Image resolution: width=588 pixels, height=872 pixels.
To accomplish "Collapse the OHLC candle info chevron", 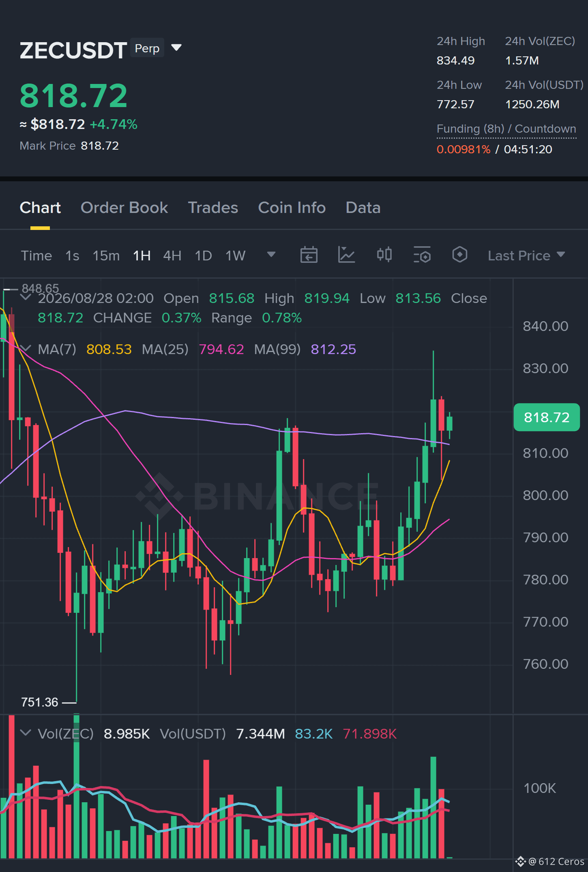I will tap(26, 297).
